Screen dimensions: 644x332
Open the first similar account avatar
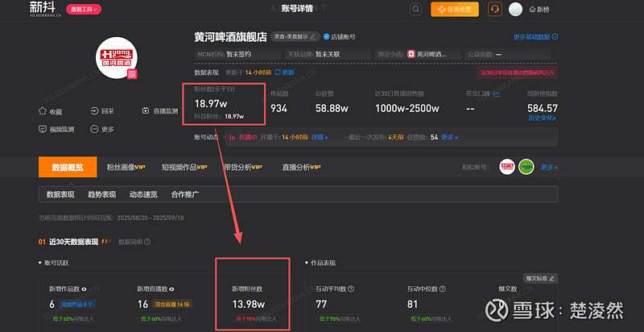(x=507, y=168)
